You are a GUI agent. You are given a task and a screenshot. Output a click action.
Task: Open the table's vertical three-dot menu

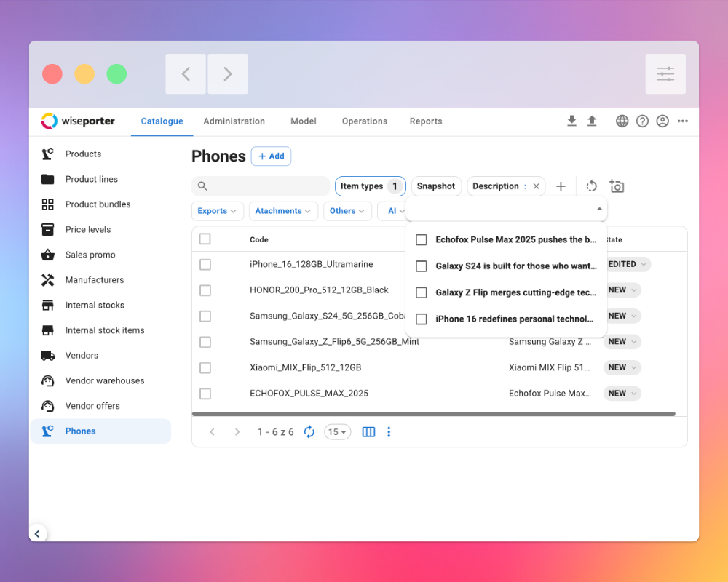[389, 432]
